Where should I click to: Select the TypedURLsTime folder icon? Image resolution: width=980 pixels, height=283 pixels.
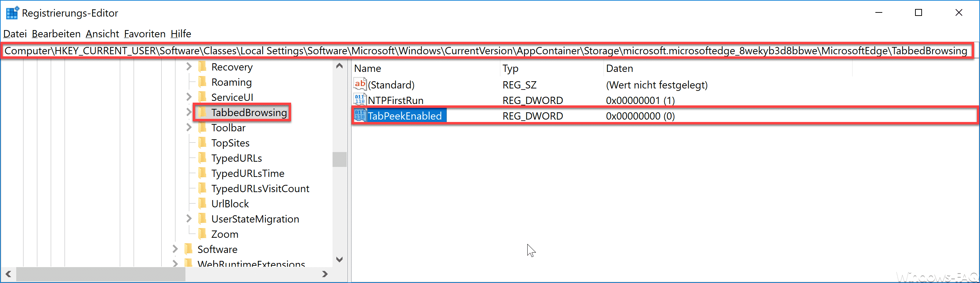click(203, 173)
